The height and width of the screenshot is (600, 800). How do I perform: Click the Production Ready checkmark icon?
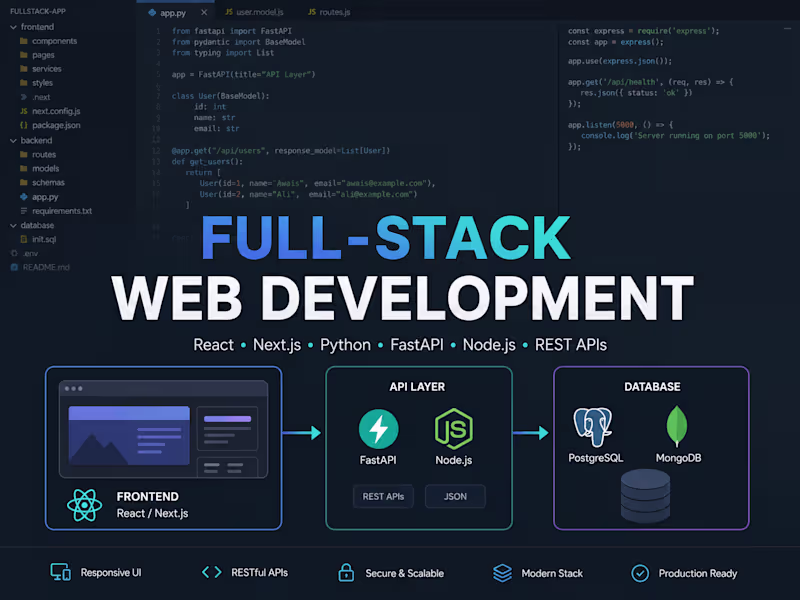coord(640,573)
